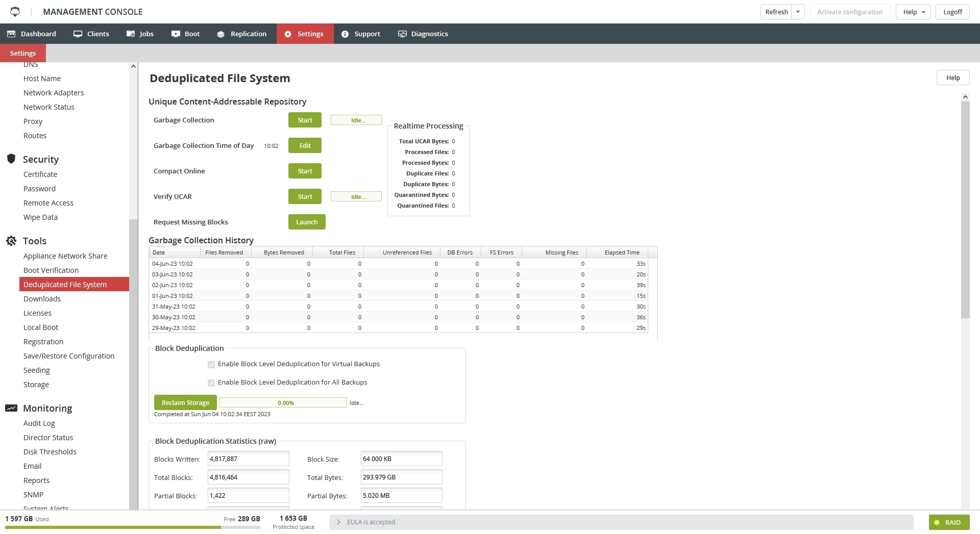
Task: Open Disk Thresholds in sidebar
Action: pos(50,452)
